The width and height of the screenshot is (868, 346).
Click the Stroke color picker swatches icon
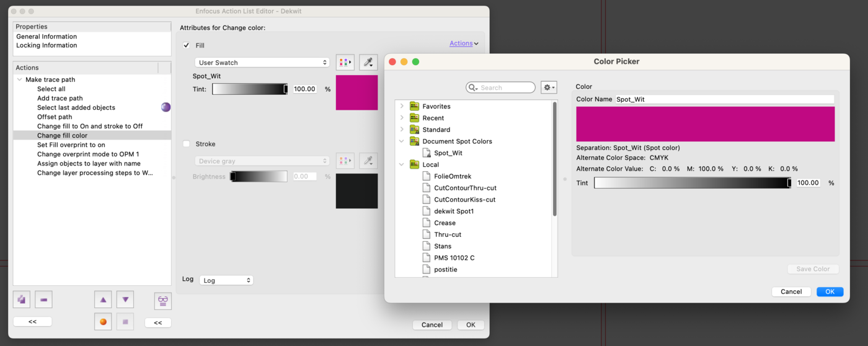[x=345, y=161]
